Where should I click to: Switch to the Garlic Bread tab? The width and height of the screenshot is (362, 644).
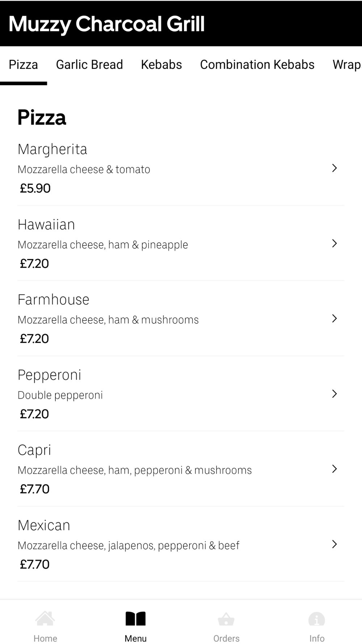click(89, 64)
